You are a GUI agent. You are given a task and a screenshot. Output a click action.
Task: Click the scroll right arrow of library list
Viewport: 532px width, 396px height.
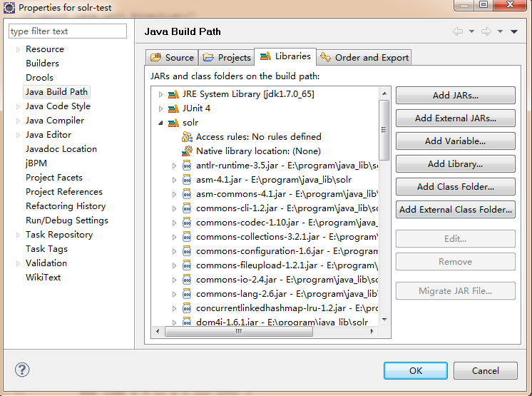pyautogui.click(x=372, y=331)
